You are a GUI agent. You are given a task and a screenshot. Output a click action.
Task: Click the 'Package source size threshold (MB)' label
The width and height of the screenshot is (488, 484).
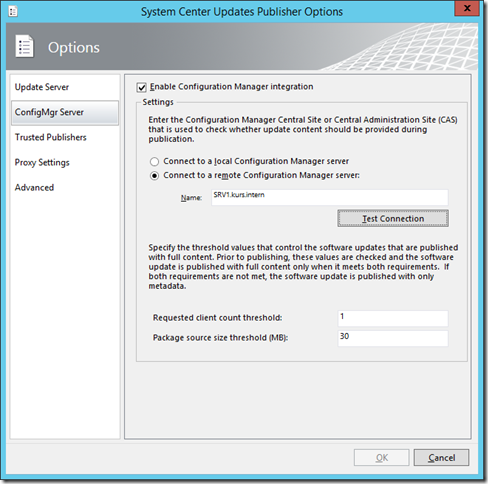point(220,338)
